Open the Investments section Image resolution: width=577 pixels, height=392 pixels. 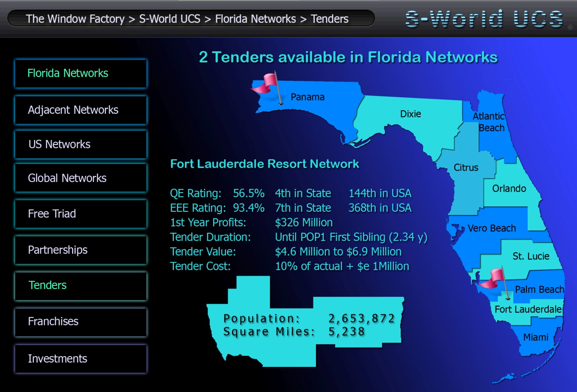(x=81, y=359)
